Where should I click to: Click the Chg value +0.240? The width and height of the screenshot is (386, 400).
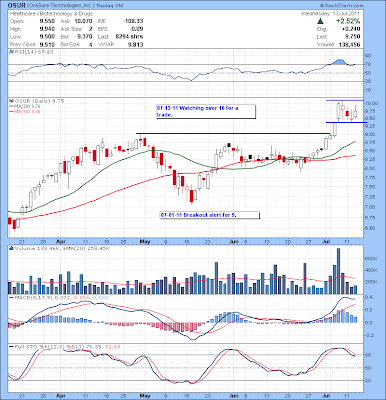tap(352, 29)
